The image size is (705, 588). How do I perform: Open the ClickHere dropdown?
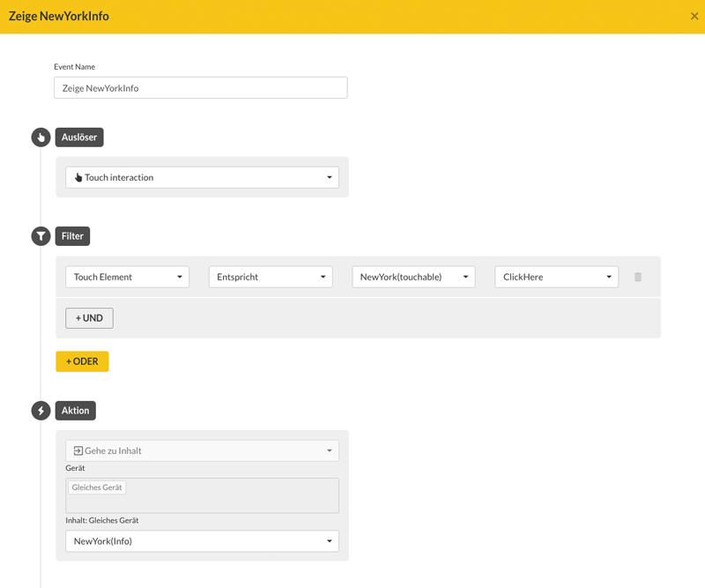tap(557, 277)
